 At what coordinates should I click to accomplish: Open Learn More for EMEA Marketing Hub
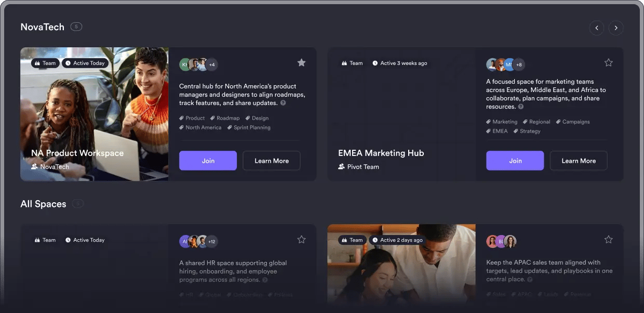click(578, 161)
